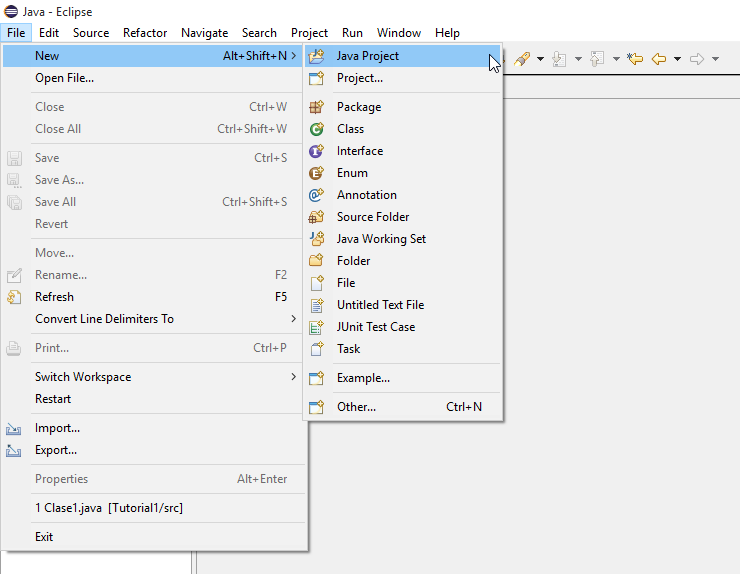Click the Search flashlight toolbar icon
740x574 pixels.
(522, 59)
